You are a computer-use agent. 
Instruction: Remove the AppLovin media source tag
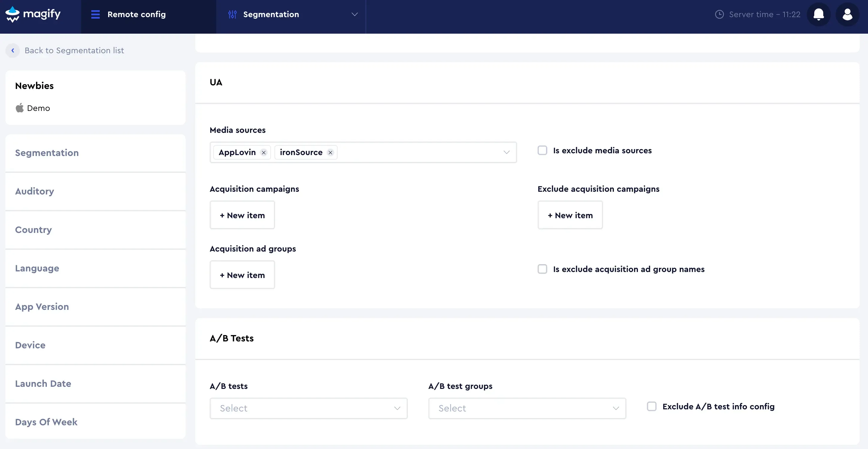[x=264, y=153]
